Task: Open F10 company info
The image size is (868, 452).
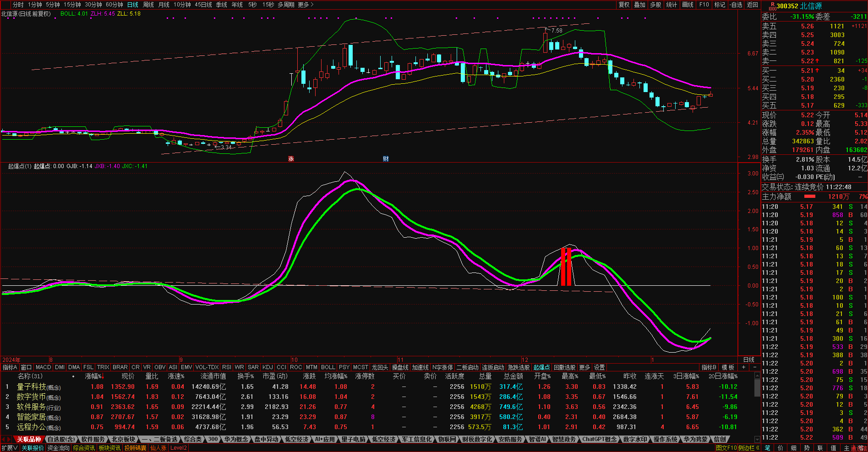Action: [704, 5]
